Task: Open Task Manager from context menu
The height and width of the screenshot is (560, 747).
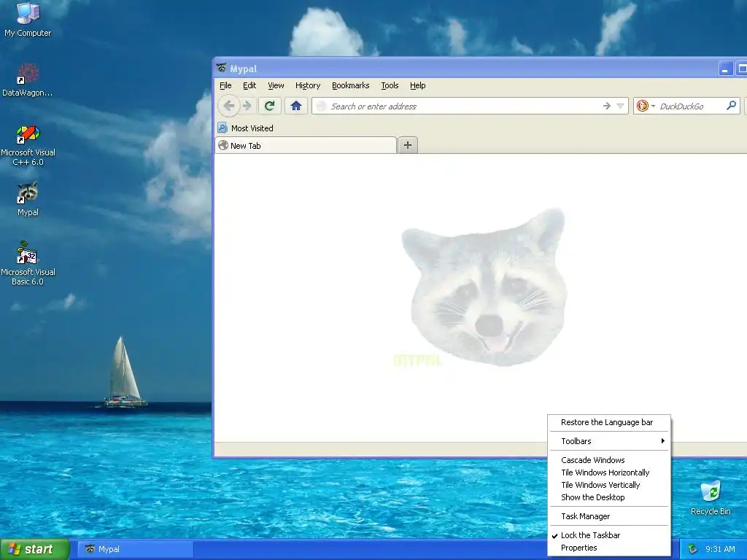Action: [x=609, y=516]
